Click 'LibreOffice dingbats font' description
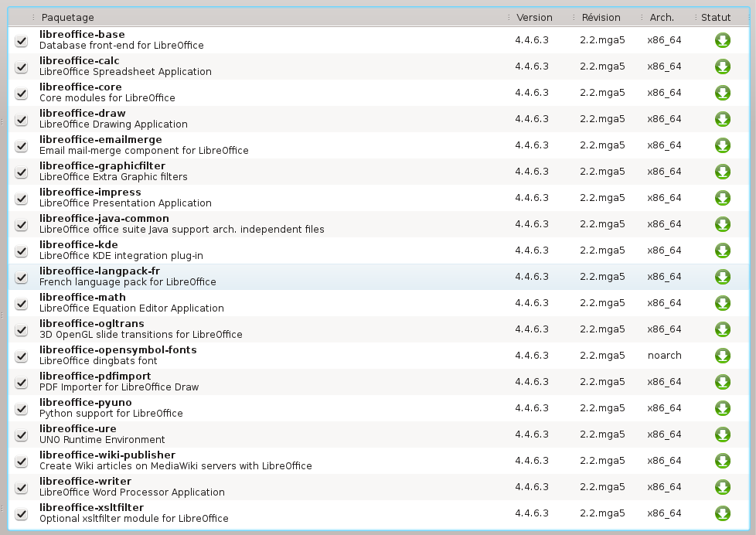 98,361
